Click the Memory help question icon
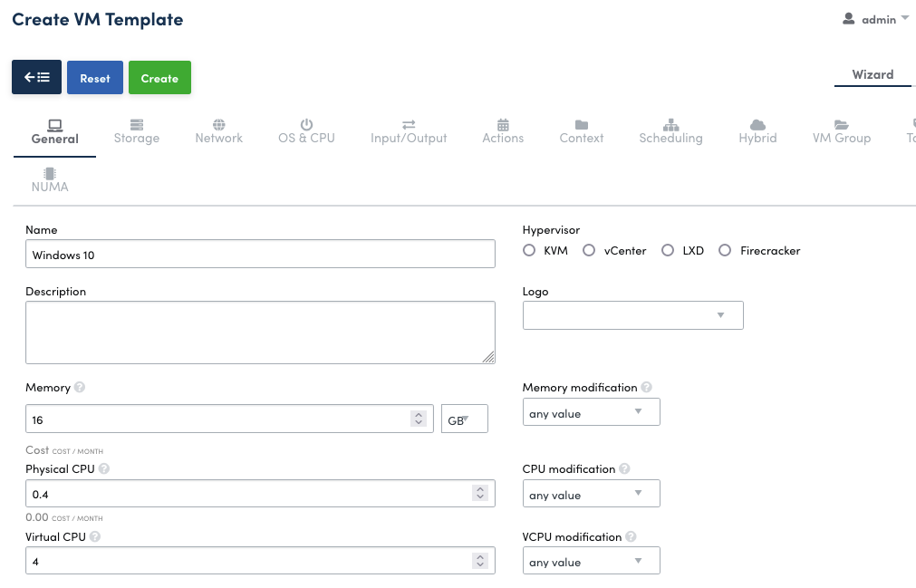Image resolution: width=916 pixels, height=588 pixels. click(x=80, y=388)
